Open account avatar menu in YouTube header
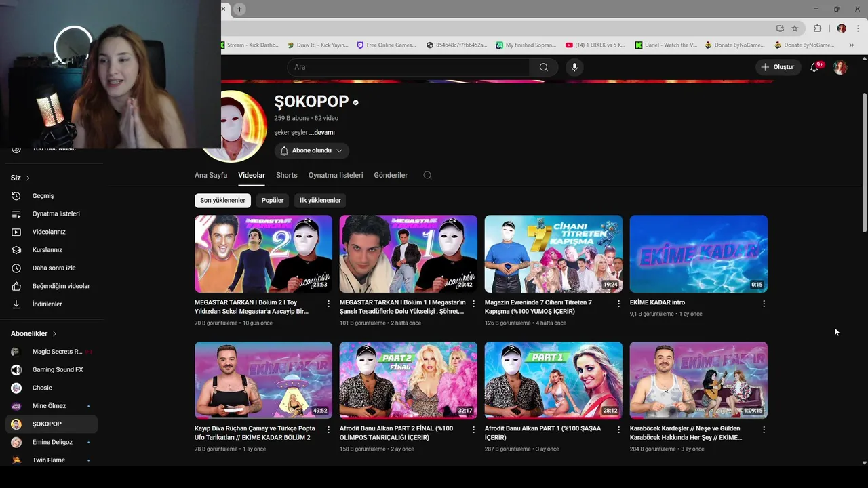Image resolution: width=868 pixels, height=488 pixels. pyautogui.click(x=840, y=67)
